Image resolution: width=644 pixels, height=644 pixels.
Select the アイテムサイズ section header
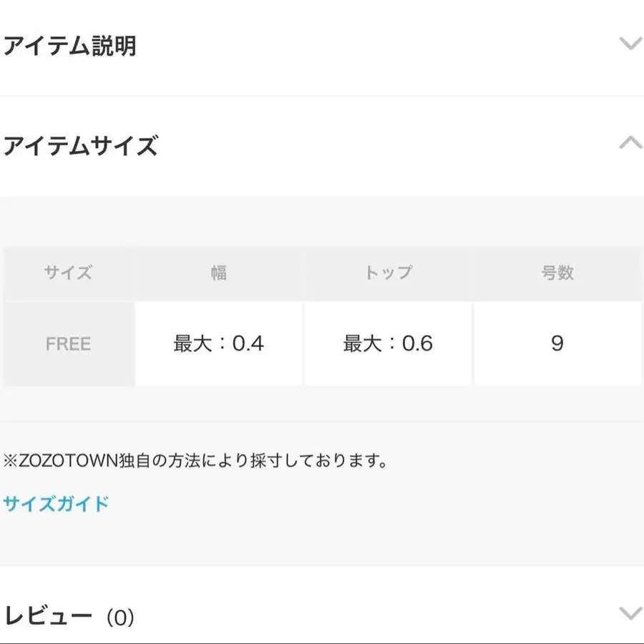(x=81, y=145)
